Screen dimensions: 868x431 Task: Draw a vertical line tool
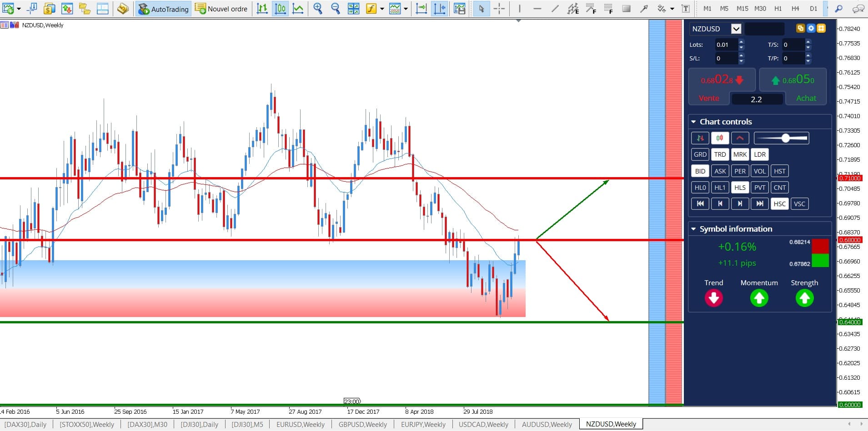pos(519,9)
